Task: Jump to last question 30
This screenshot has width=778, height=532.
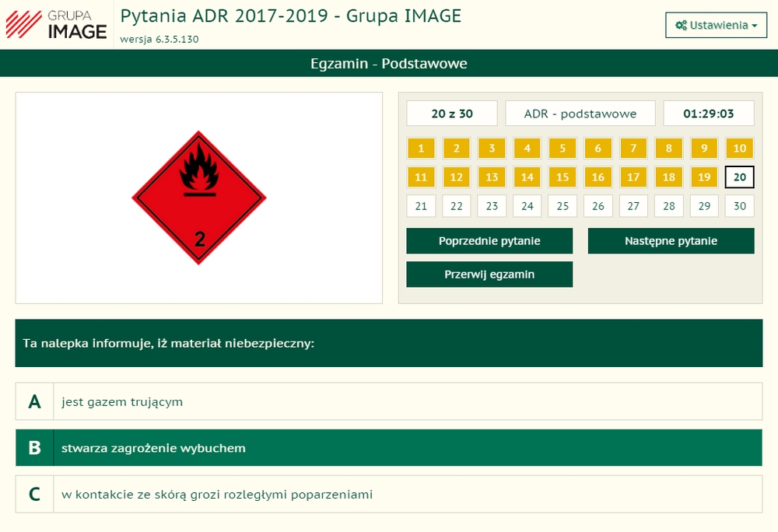Action: point(739,206)
